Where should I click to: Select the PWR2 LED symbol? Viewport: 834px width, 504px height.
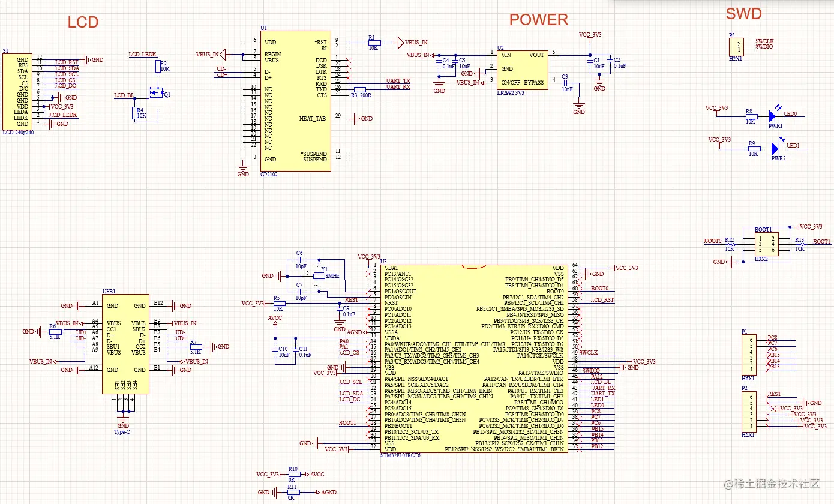pos(776,148)
